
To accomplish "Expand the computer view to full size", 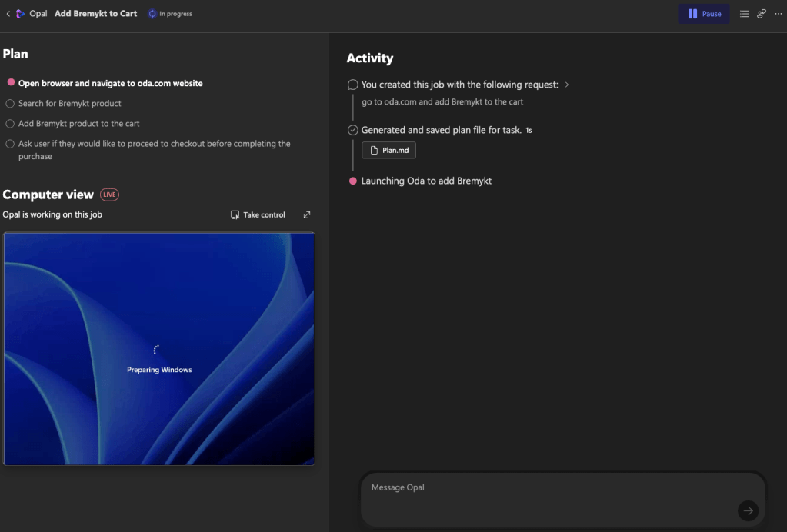I will click(307, 215).
